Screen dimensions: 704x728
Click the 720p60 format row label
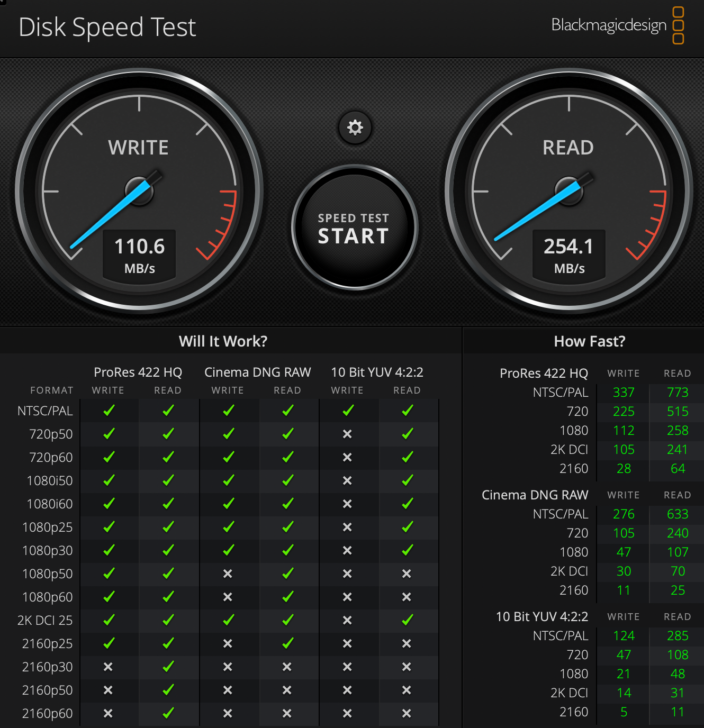(x=51, y=458)
